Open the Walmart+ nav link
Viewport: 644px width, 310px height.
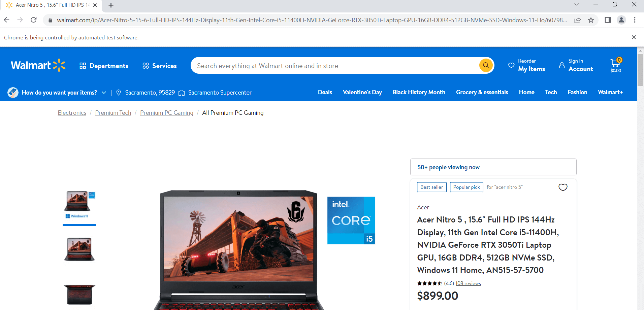click(610, 92)
